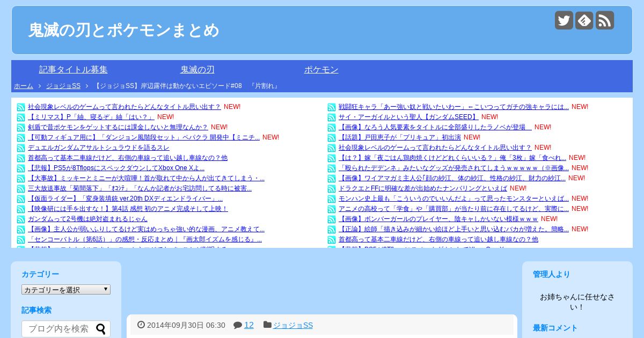Image resolution: width=644 pixels, height=338 pixels.
Task: Open article アニメの高校って「学食」や「購買部」
Action: pos(453,209)
